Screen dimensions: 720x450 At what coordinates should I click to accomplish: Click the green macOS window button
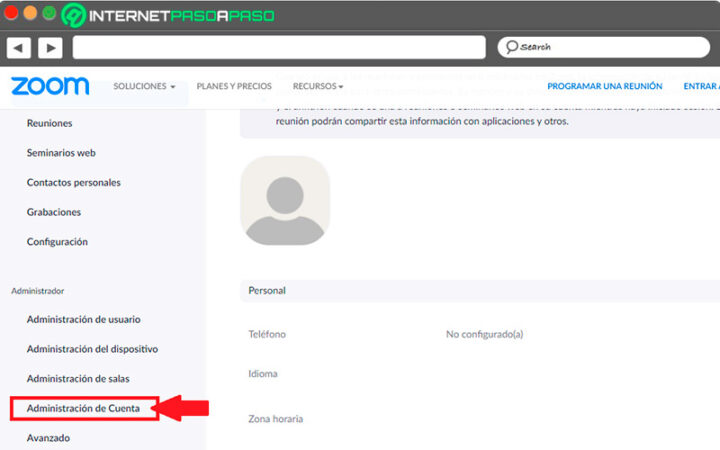tap(49, 13)
